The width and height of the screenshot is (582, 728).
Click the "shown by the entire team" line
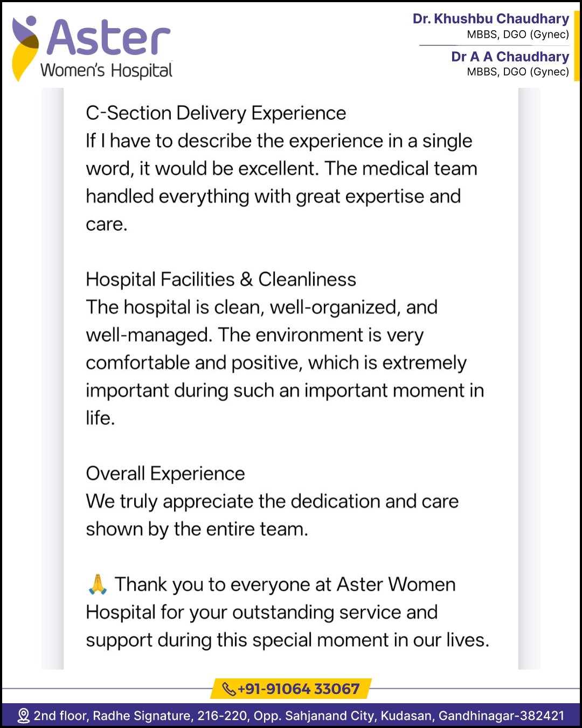197,529
